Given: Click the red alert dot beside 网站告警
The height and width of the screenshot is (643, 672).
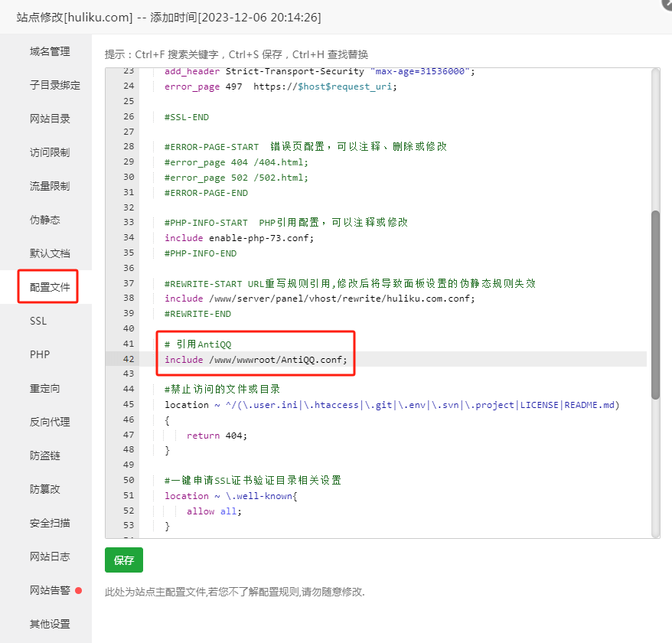Looking at the screenshot, I should pyautogui.click(x=78, y=590).
